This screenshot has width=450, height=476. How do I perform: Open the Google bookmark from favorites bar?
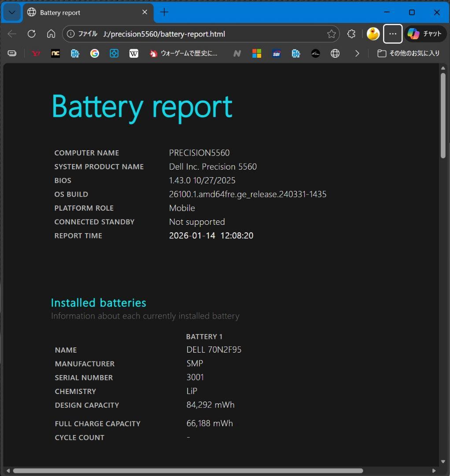(x=95, y=53)
